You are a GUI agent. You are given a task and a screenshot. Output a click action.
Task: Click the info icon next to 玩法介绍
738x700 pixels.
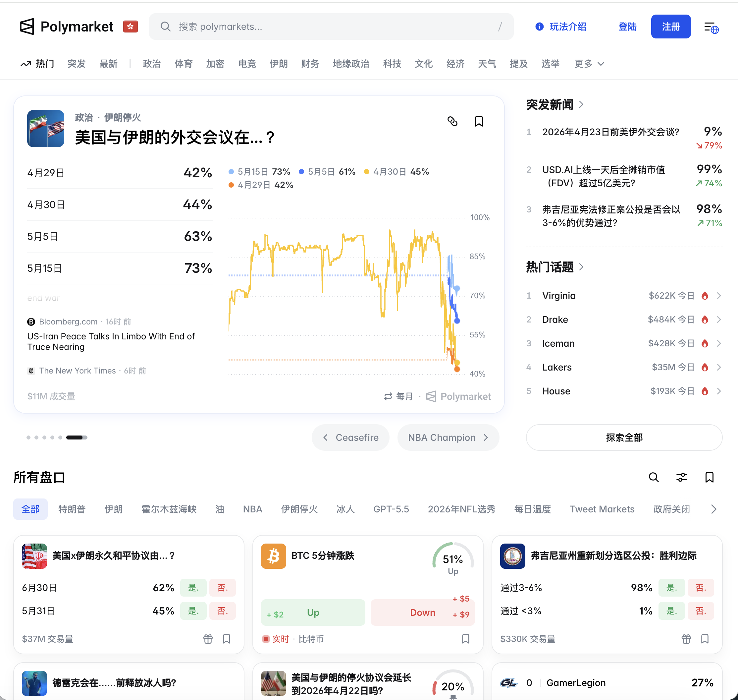(539, 27)
